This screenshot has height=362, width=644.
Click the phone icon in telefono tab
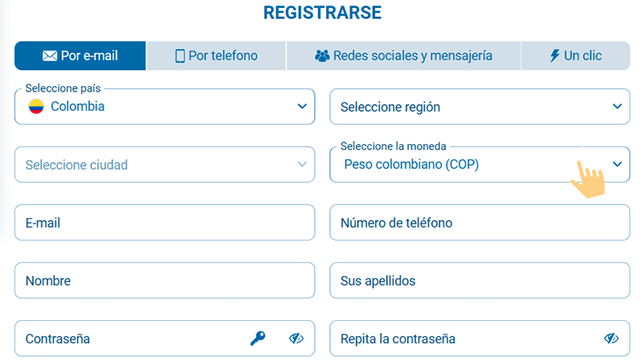[x=180, y=56]
